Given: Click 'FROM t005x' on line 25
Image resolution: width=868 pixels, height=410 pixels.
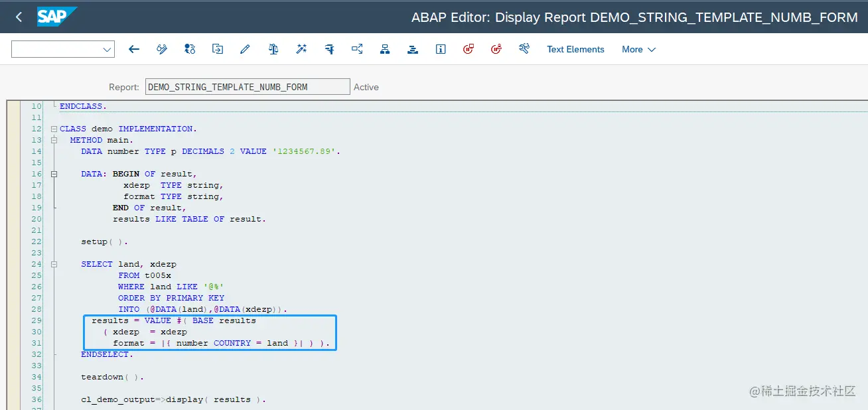Looking at the screenshot, I should click(145, 275).
